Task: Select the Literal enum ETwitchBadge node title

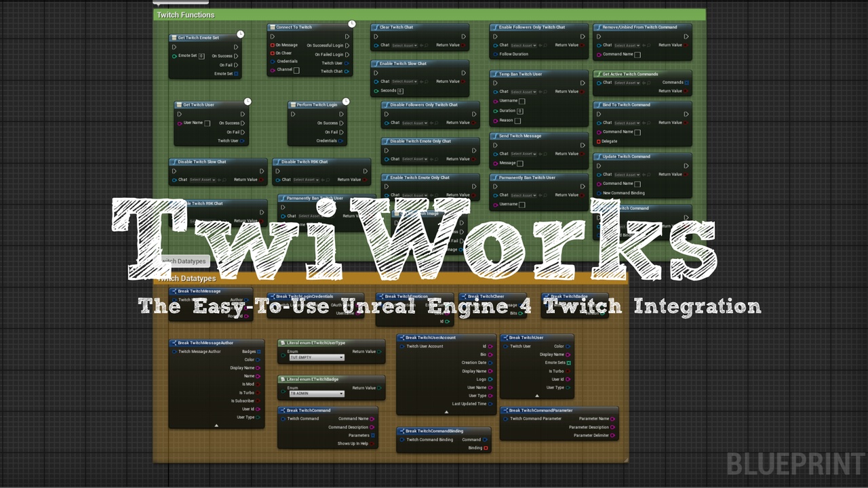Action: [x=313, y=380]
